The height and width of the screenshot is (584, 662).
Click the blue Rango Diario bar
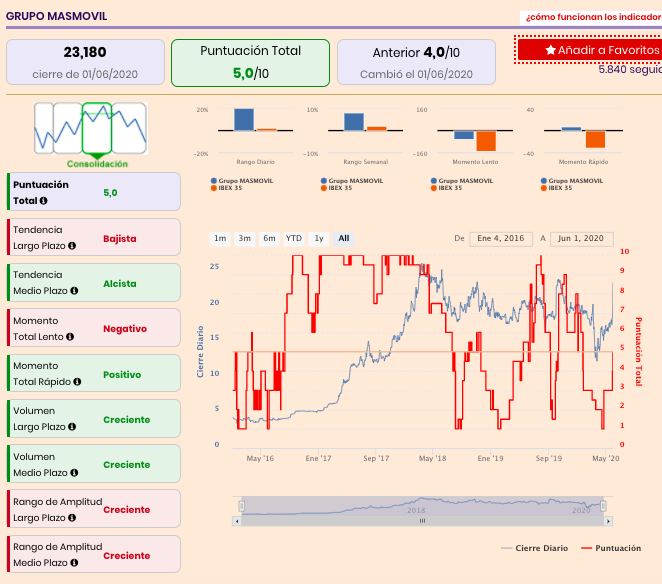click(244, 120)
